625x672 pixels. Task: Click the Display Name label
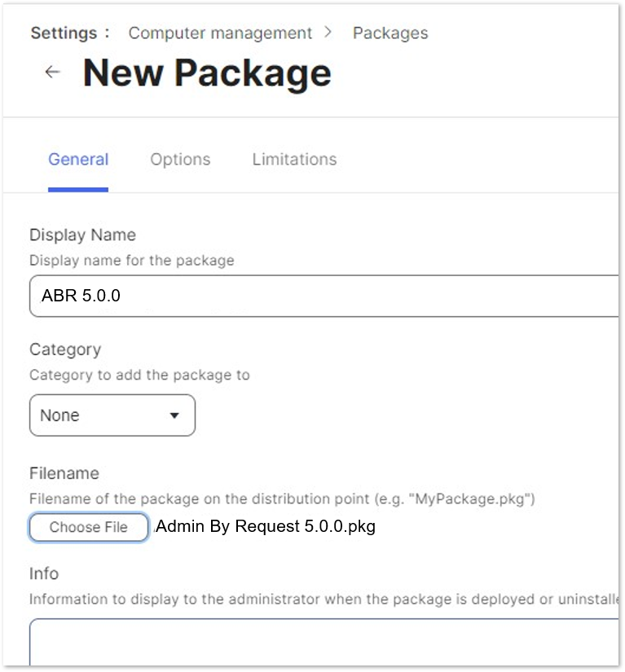(x=83, y=235)
